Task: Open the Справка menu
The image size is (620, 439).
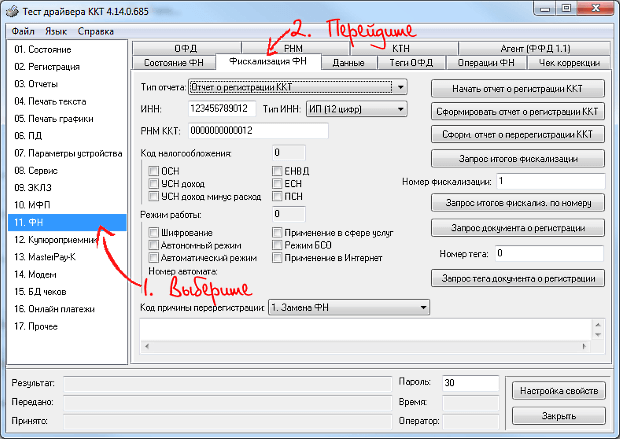Action: [95, 31]
